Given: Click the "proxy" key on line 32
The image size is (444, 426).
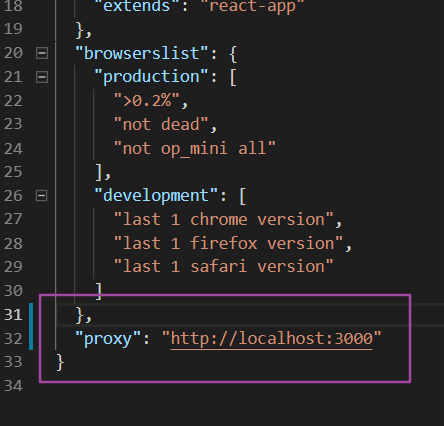Looking at the screenshot, I should [108, 339].
